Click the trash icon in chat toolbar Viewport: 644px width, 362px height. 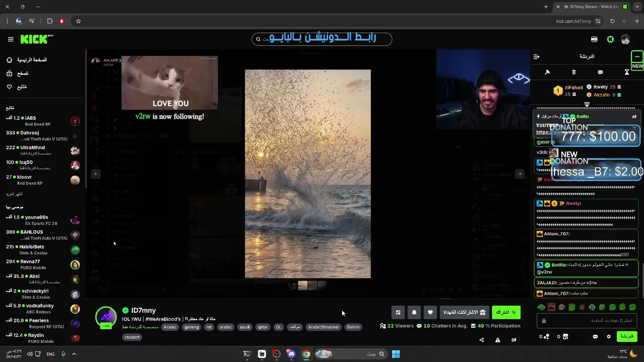point(574,72)
